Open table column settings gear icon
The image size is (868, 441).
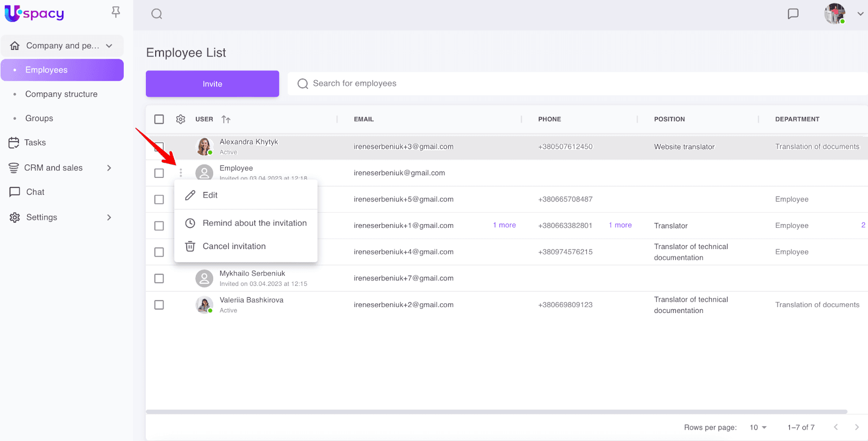(181, 119)
